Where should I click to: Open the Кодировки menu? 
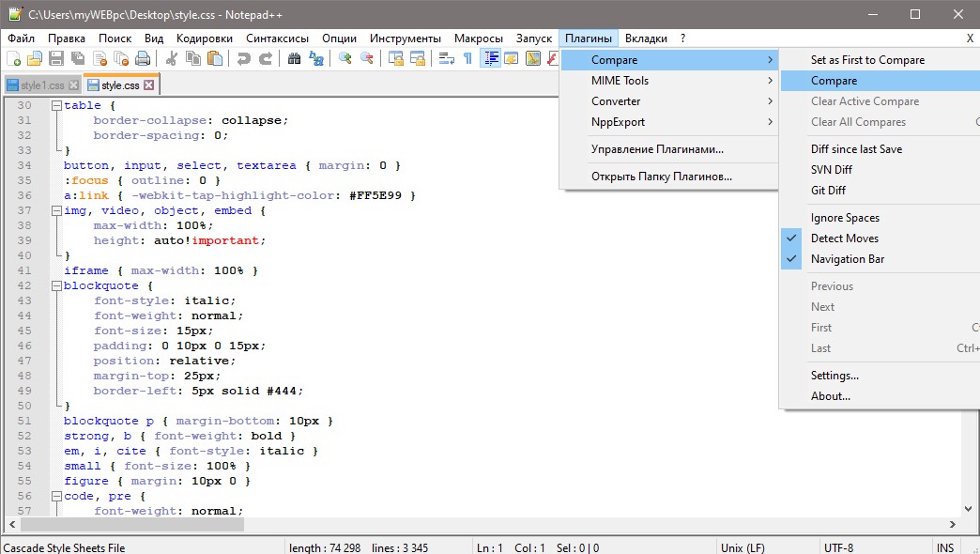click(x=205, y=38)
